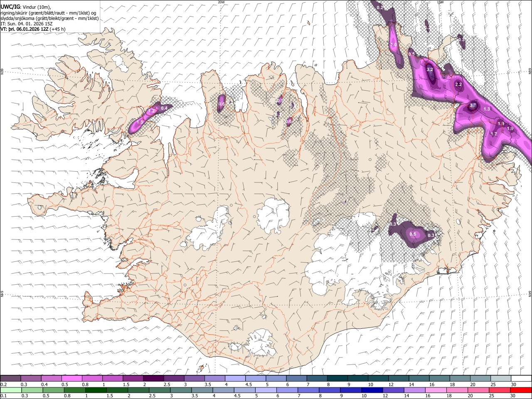Select the 16 pink swatch in the bottom legend row
The image size is (532, 399).
(436, 390)
